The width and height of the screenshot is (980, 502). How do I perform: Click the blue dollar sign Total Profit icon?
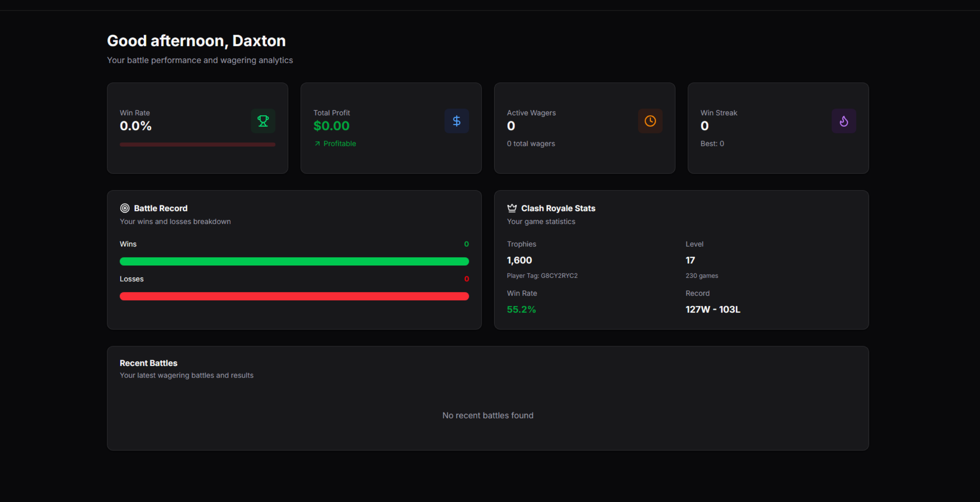pyautogui.click(x=457, y=121)
